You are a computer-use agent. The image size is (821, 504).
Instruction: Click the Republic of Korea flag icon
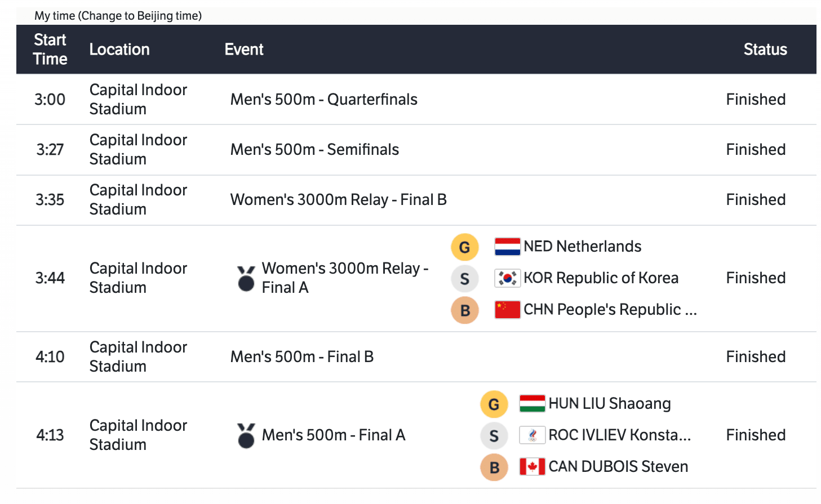click(x=507, y=278)
